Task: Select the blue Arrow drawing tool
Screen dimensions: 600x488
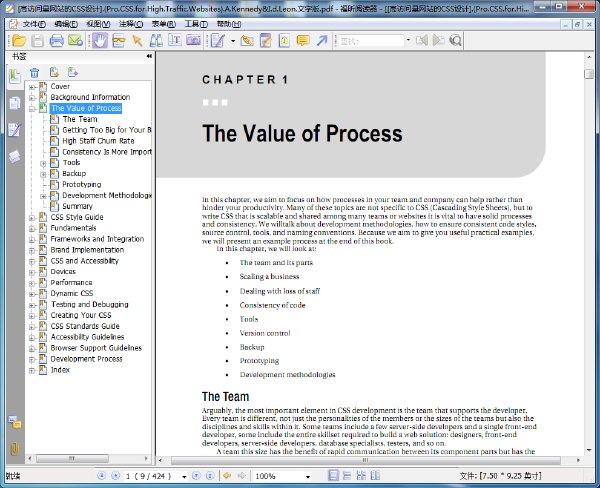Action: coord(322,40)
